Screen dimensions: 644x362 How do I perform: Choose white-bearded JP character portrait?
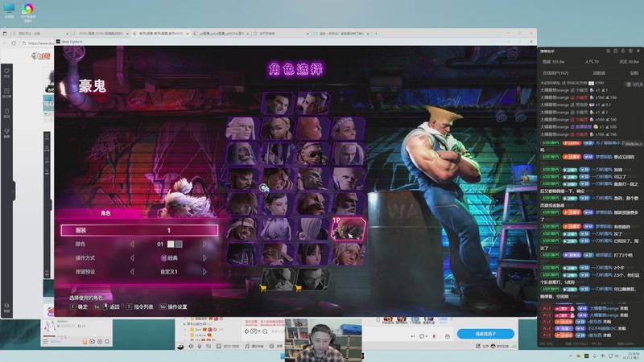click(x=242, y=153)
